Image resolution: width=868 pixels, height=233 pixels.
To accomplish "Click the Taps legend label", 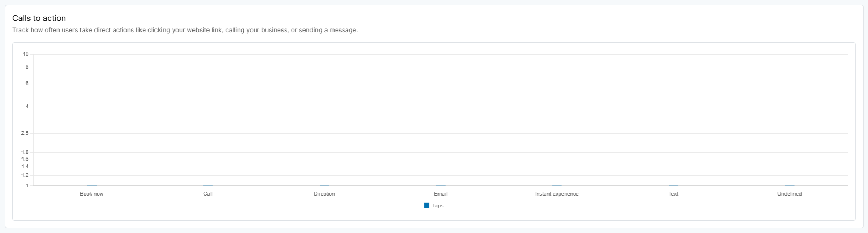I will (438, 206).
